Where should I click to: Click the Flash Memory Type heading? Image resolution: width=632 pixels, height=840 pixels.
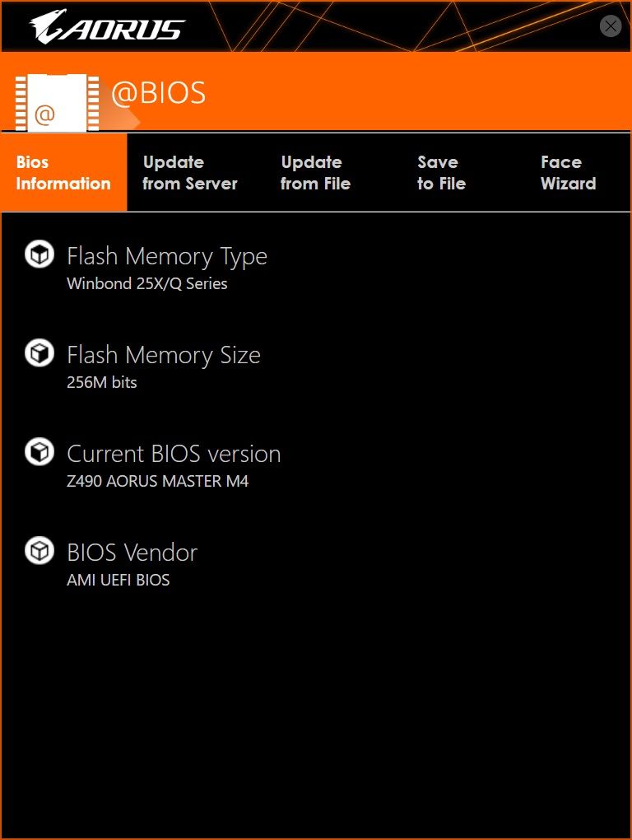(x=167, y=256)
